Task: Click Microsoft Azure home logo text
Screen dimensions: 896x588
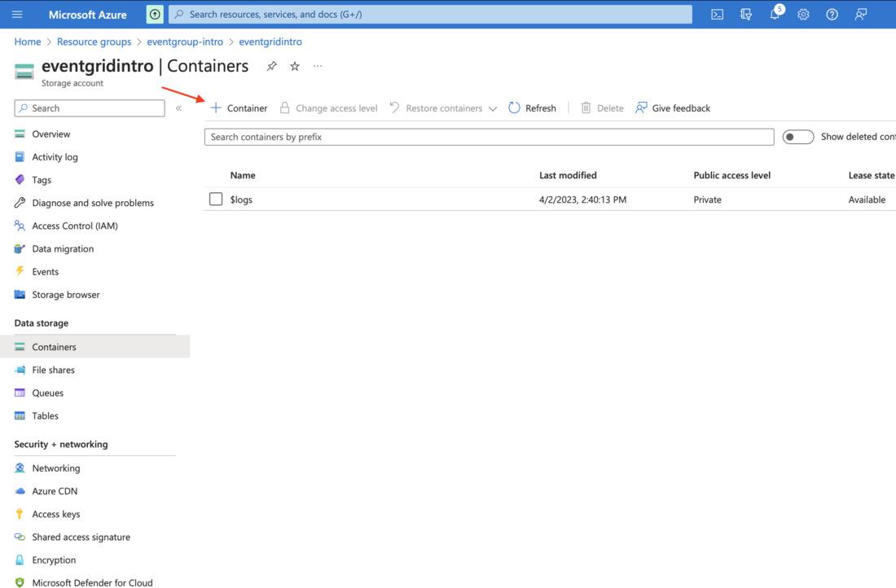Action: click(87, 15)
